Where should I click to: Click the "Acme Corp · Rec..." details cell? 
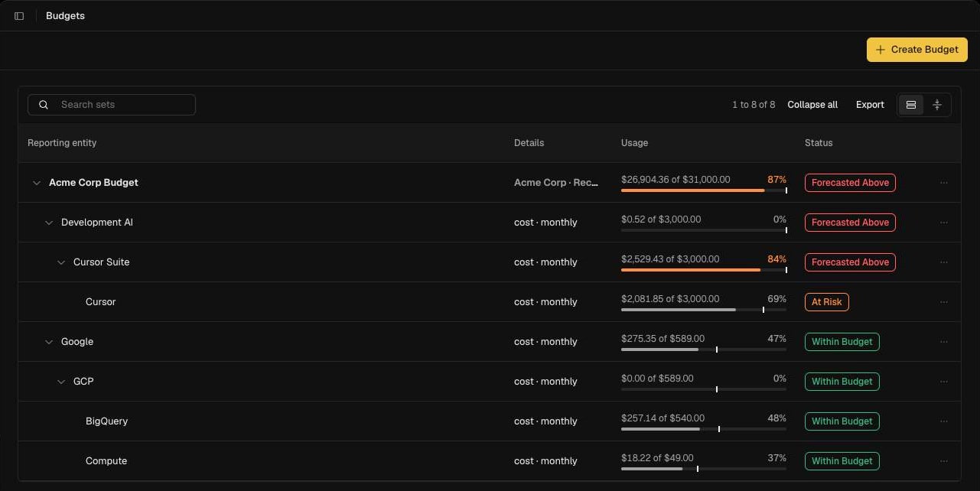[x=556, y=183]
